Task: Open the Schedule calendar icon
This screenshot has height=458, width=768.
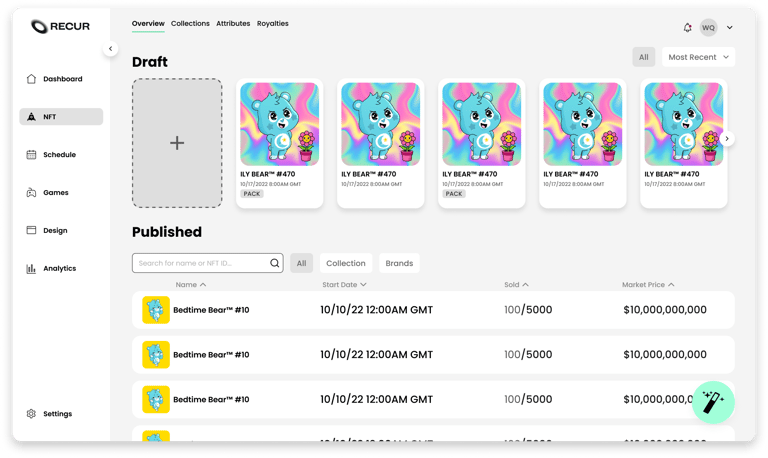Action: [31, 155]
